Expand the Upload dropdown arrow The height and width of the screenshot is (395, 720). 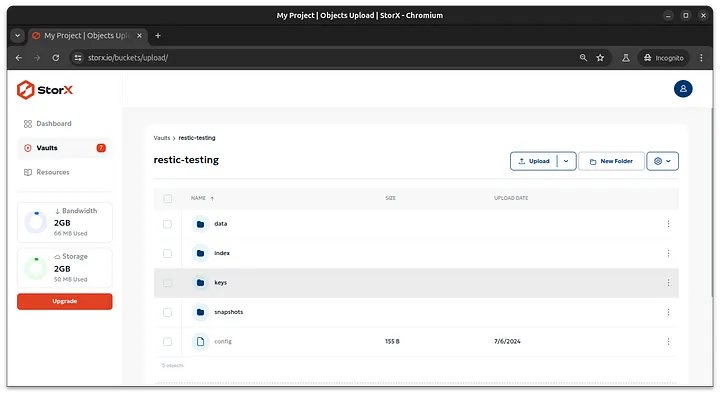pos(566,161)
